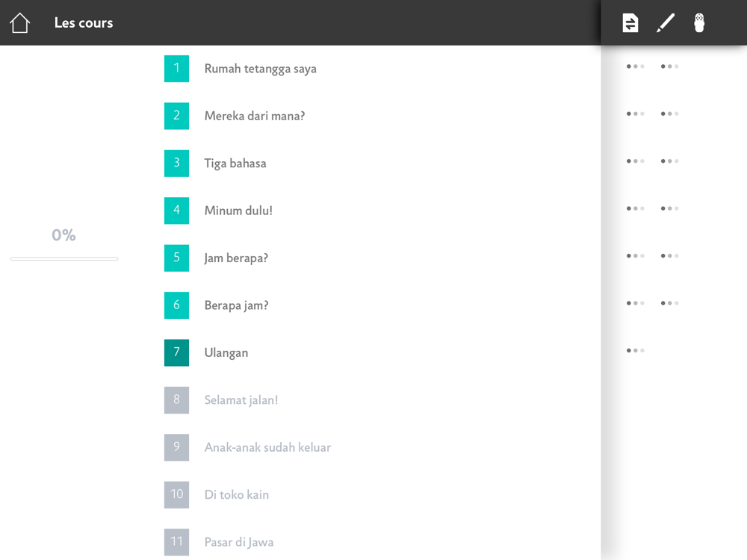Select the number 4 lesson tile
747x560 pixels.
pos(176,211)
